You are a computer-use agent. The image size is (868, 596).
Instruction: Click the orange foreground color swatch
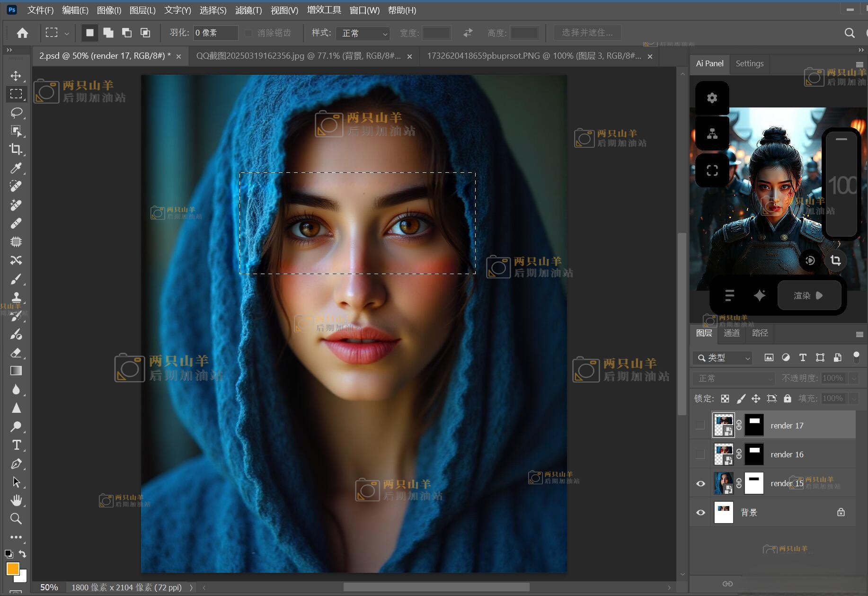coord(12,568)
